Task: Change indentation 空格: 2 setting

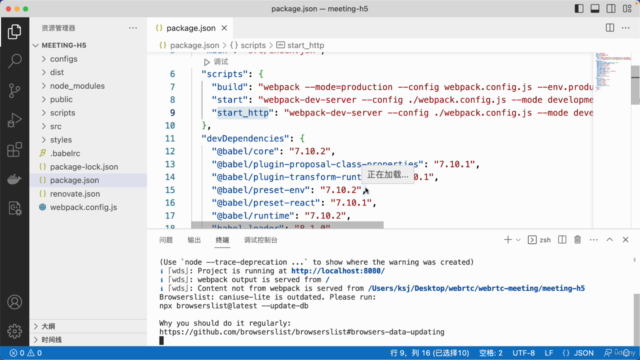Action: (491, 353)
